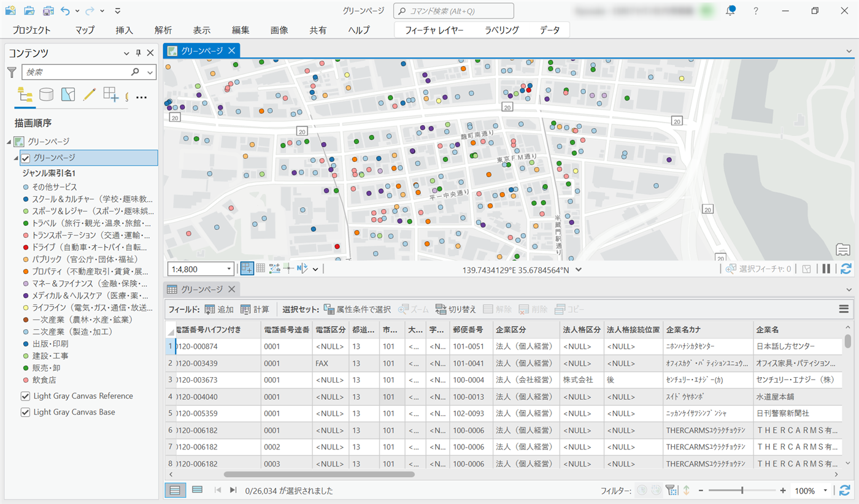Click the table zoom slider handle

(742, 491)
